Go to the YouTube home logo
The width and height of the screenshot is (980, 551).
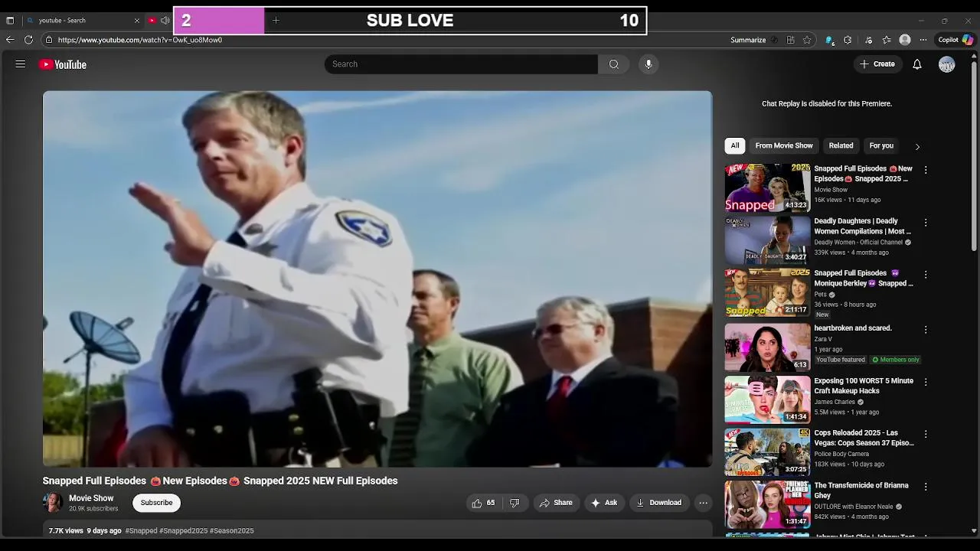pos(63,64)
